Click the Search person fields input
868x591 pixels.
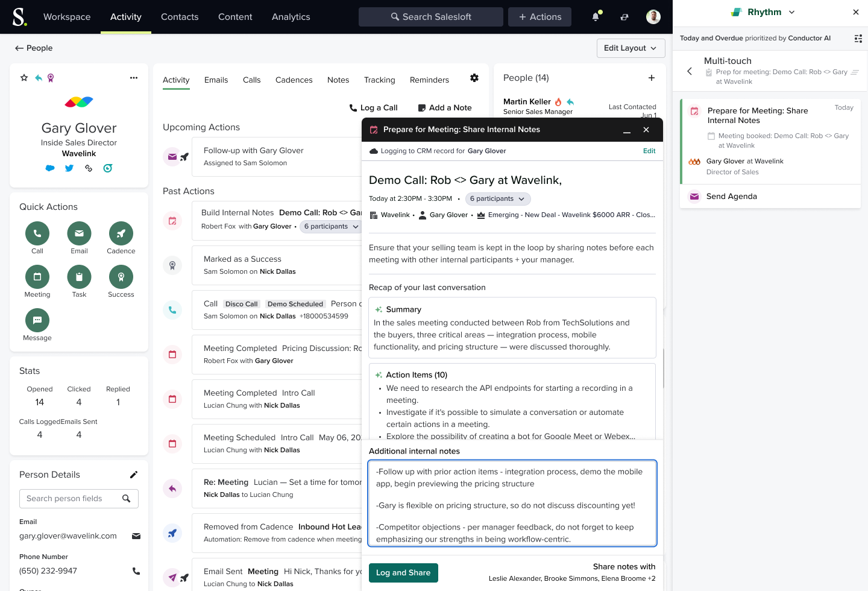tap(72, 499)
